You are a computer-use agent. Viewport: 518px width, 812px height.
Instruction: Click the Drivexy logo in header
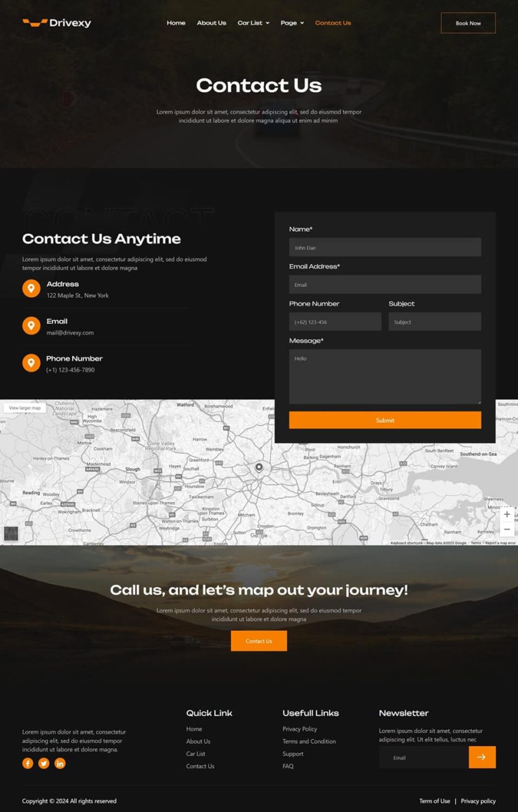coord(56,23)
